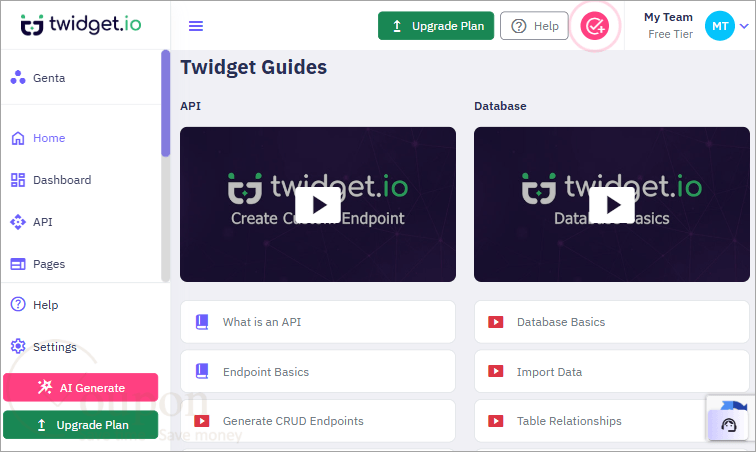756x452 pixels.
Task: Open Help button in the header
Action: coord(534,26)
